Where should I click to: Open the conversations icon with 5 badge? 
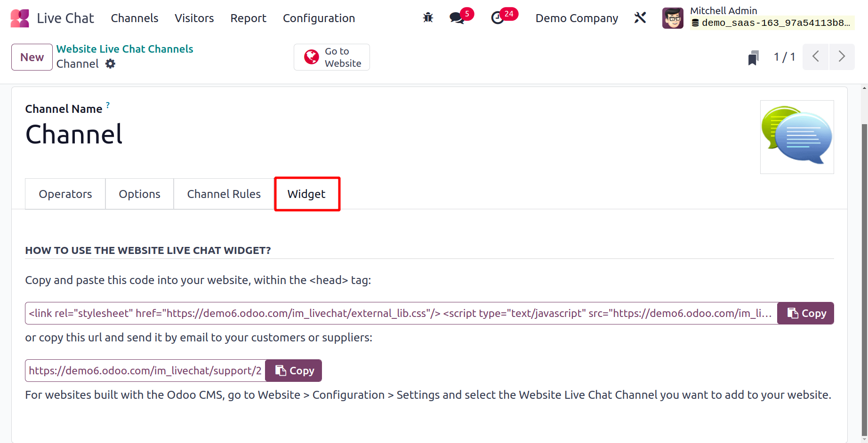click(457, 18)
